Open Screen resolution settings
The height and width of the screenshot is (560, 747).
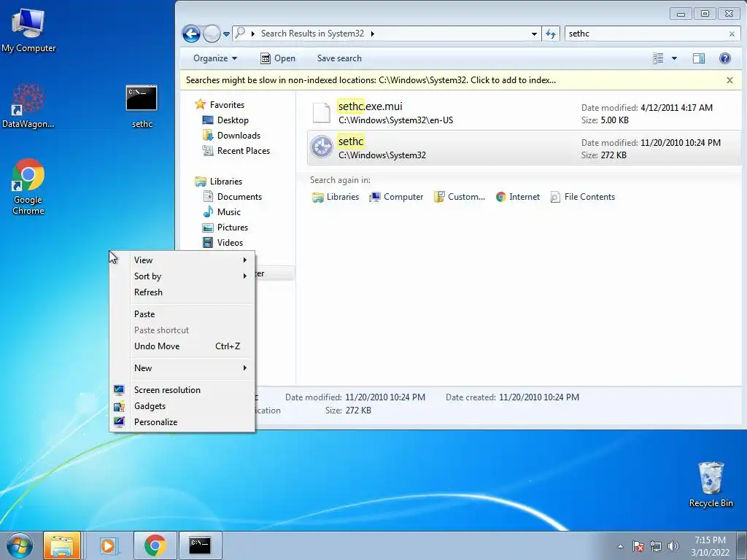point(182,390)
